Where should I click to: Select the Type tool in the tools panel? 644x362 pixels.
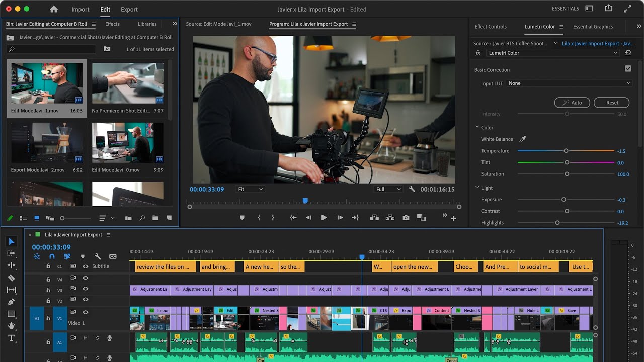point(11,338)
